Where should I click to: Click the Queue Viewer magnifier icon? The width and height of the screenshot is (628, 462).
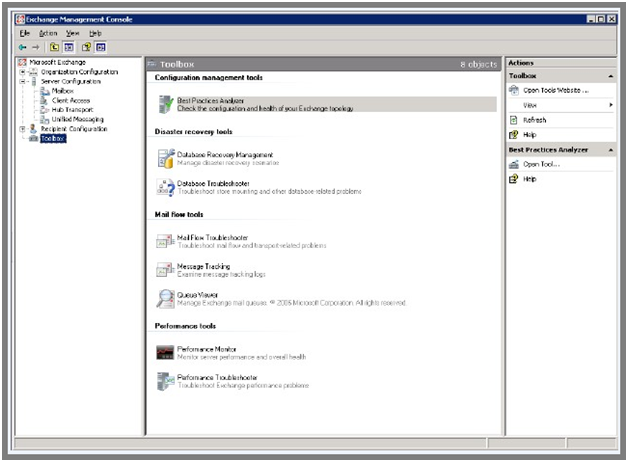165,299
